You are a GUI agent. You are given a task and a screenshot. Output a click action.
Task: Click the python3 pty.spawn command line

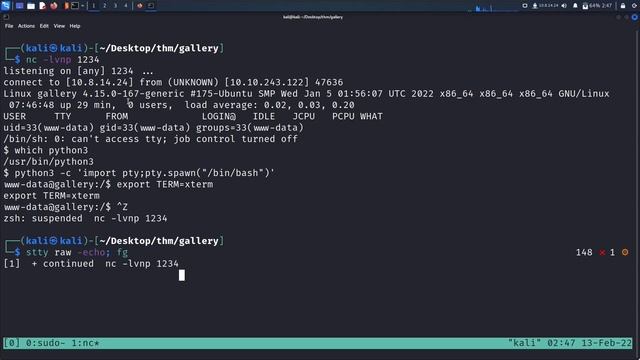pos(139,173)
